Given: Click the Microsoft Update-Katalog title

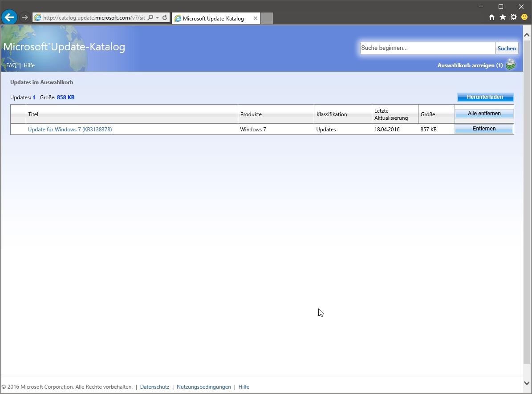Looking at the screenshot, I should pyautogui.click(x=64, y=46).
